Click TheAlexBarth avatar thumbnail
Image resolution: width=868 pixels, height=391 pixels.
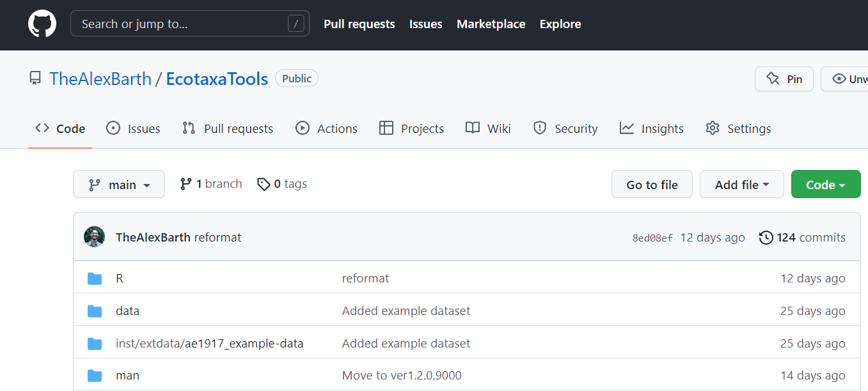coord(95,237)
